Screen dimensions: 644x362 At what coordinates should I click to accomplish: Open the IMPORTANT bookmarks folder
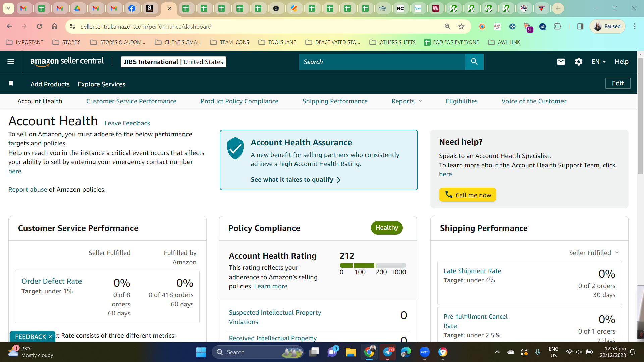[x=24, y=42]
